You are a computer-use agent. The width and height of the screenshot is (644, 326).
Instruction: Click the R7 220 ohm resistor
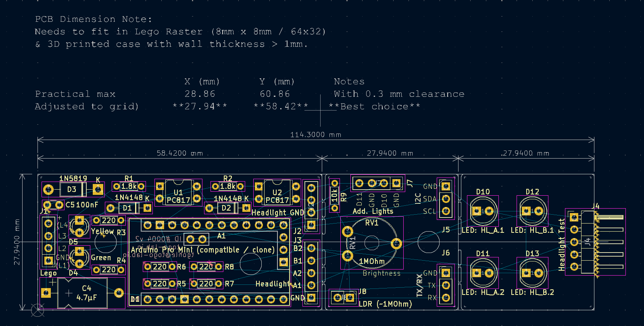coord(206,284)
